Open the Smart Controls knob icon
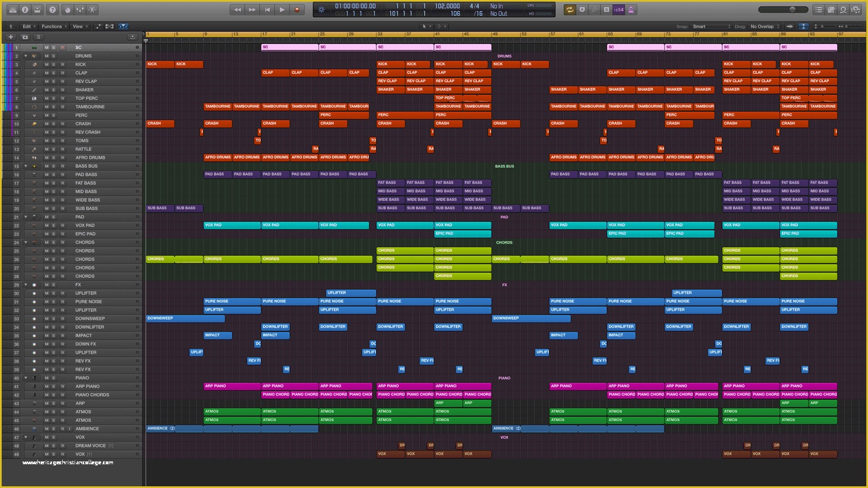 [67, 10]
